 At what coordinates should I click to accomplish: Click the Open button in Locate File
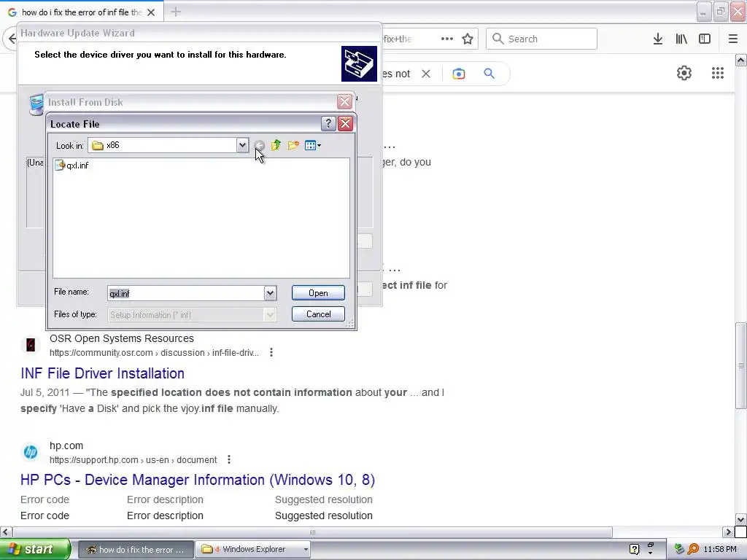[x=318, y=293]
